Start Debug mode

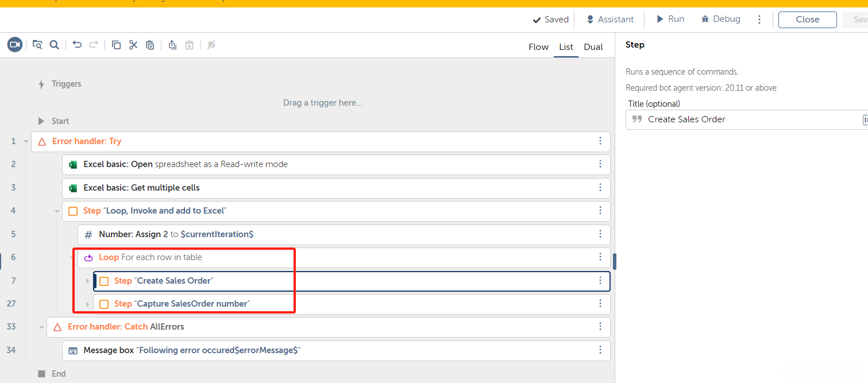pos(720,20)
